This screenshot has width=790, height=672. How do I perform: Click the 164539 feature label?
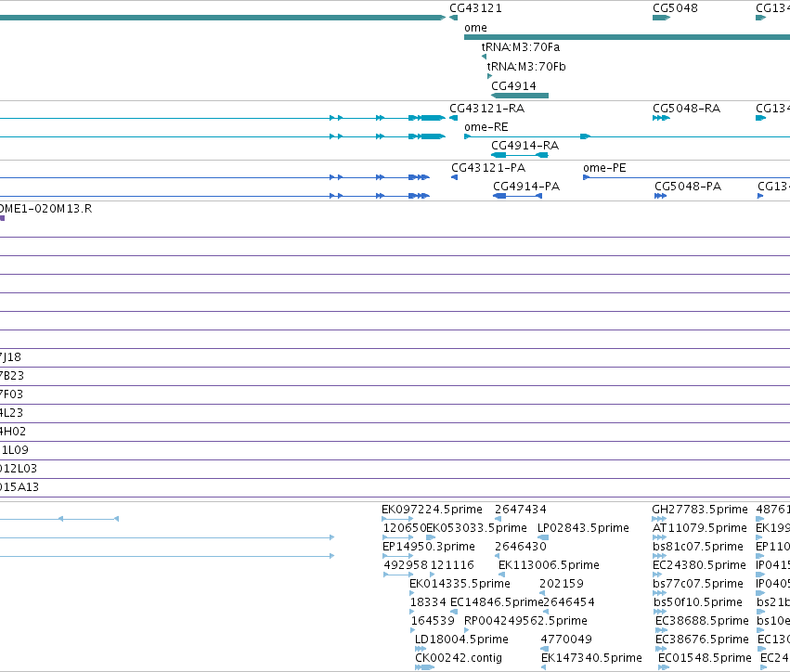click(433, 621)
